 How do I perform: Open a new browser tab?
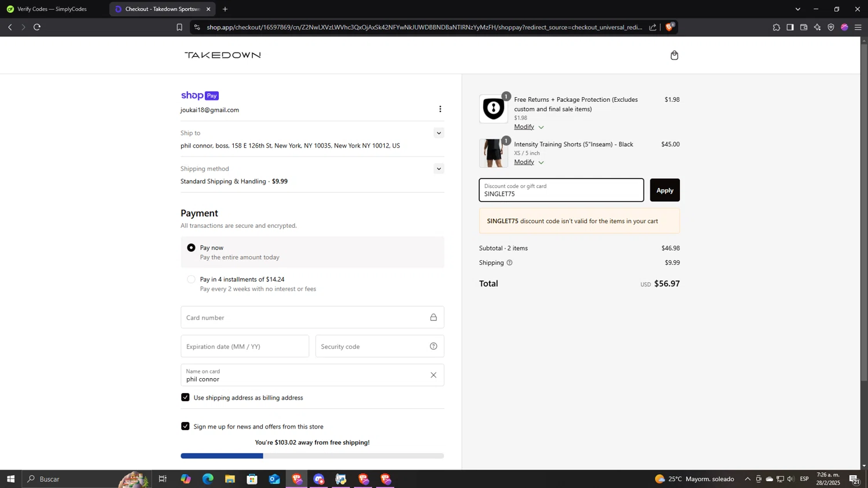pyautogui.click(x=225, y=9)
